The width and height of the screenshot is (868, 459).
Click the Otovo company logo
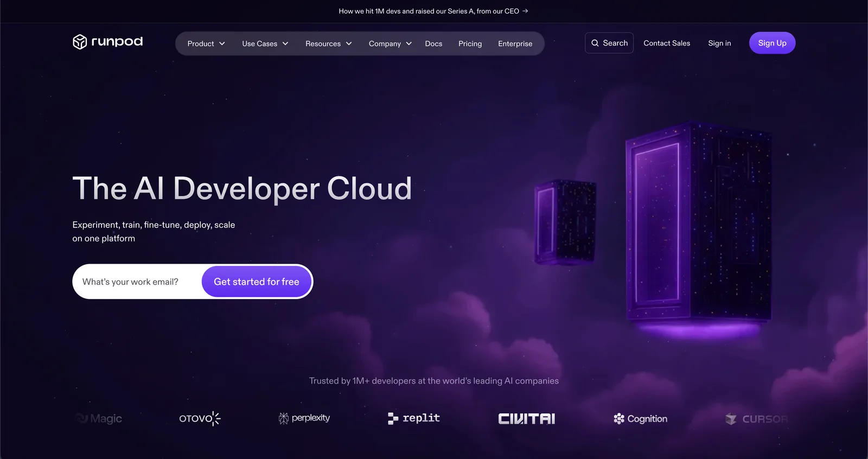200,418
